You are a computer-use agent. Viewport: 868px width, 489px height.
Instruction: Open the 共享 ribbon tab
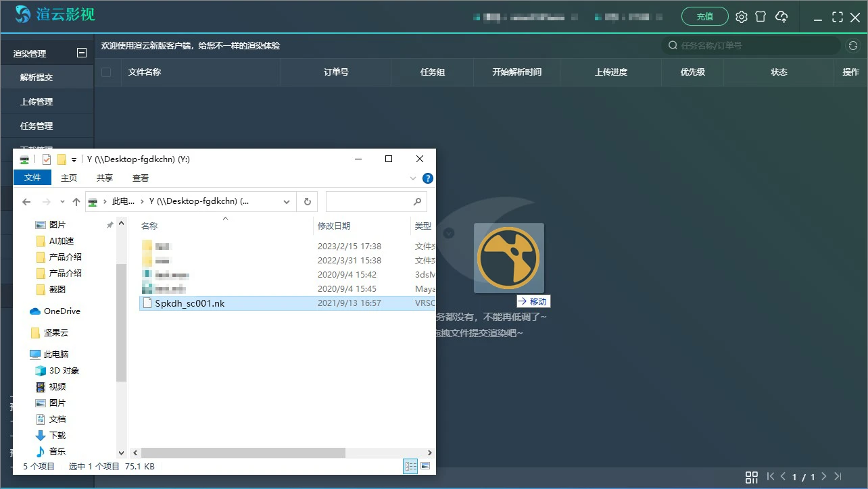(x=105, y=178)
